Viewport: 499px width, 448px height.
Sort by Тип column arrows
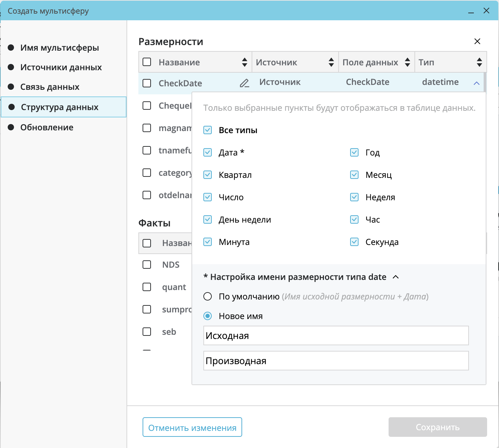tap(479, 62)
